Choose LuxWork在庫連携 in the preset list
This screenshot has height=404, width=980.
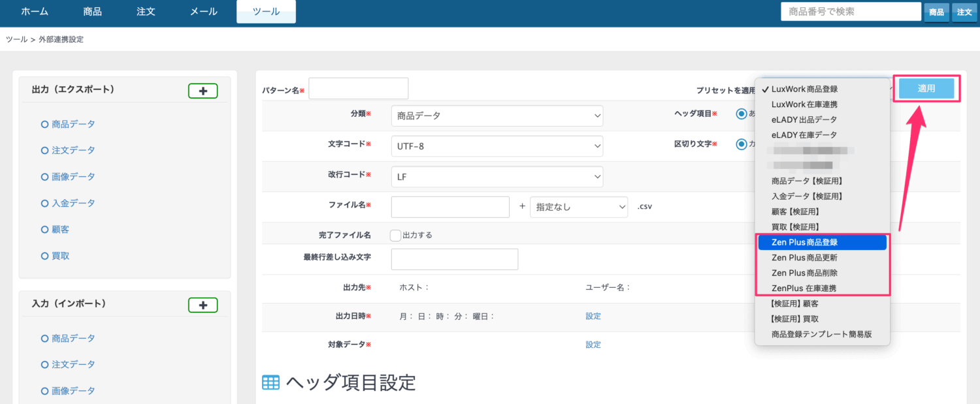tap(823, 104)
